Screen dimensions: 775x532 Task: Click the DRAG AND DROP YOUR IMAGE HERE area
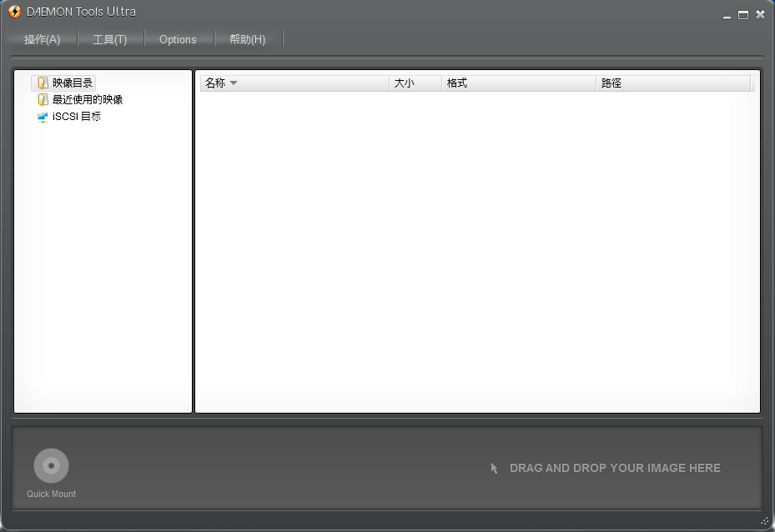615,468
